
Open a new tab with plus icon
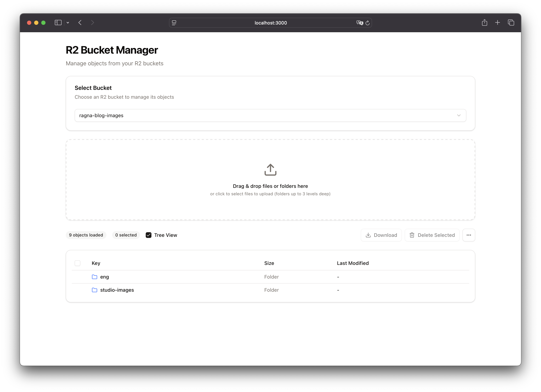coord(498,22)
